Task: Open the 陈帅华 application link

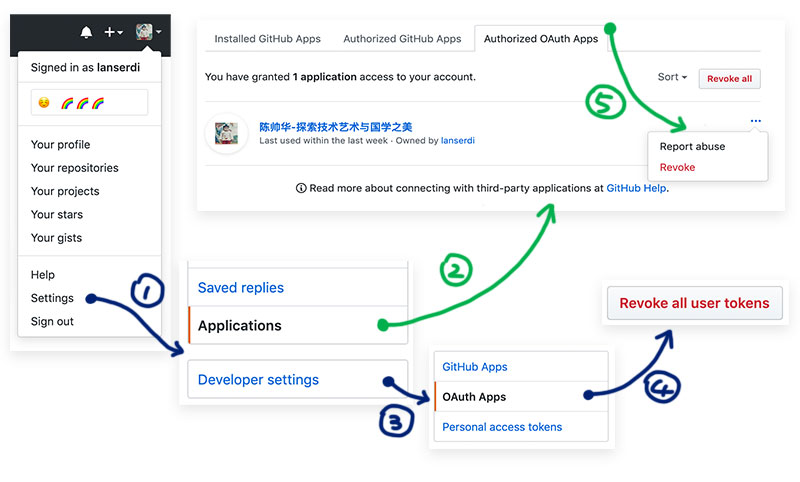Action: pos(335,127)
